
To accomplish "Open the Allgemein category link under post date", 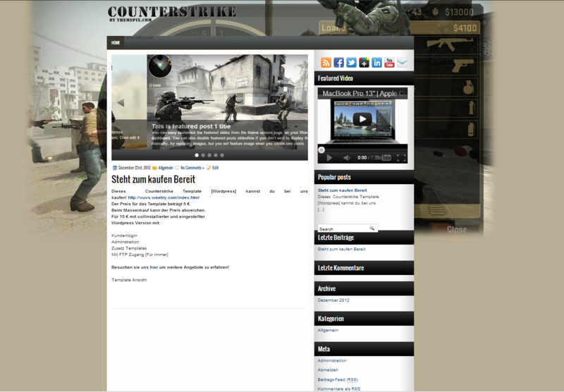I will pos(166,168).
